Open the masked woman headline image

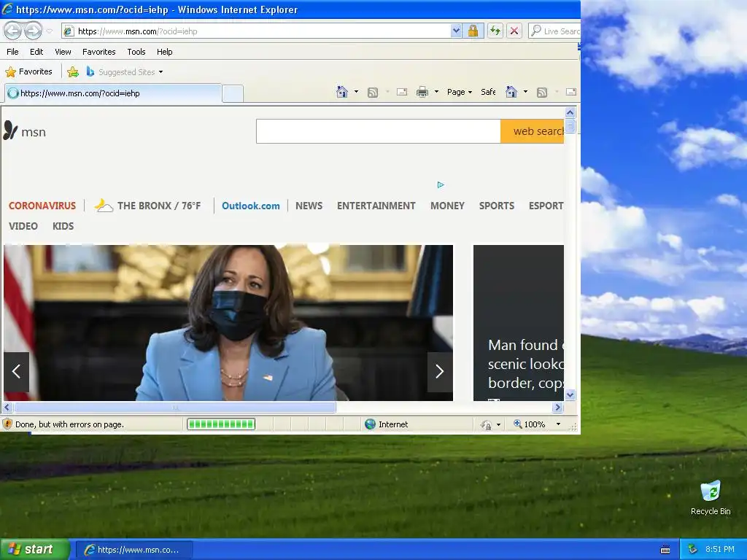(228, 323)
